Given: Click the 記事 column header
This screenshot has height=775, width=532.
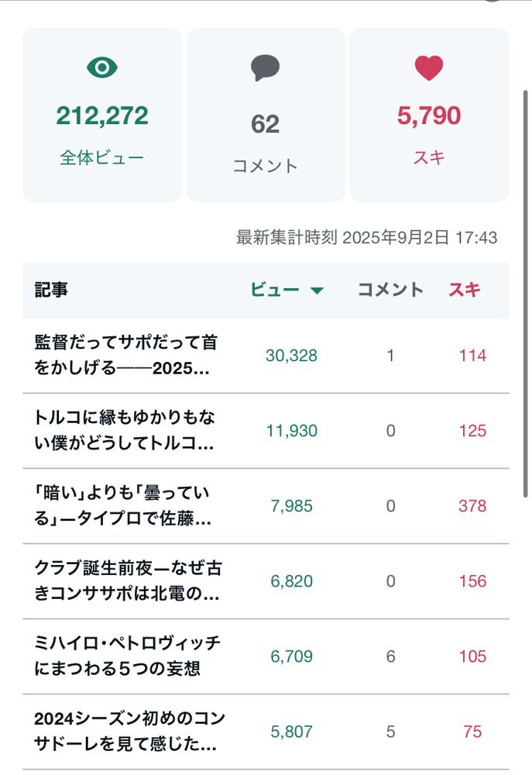Looking at the screenshot, I should [x=51, y=290].
